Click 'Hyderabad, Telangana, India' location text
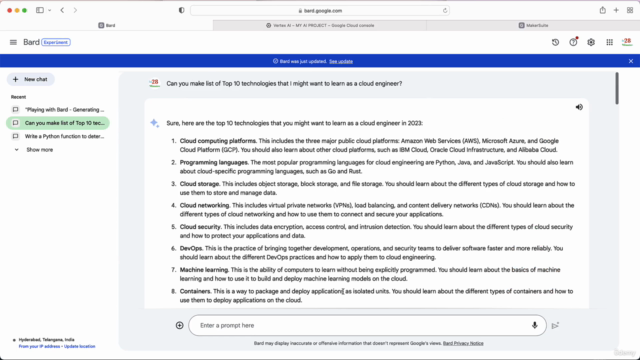This screenshot has width=640, height=360. [x=47, y=340]
